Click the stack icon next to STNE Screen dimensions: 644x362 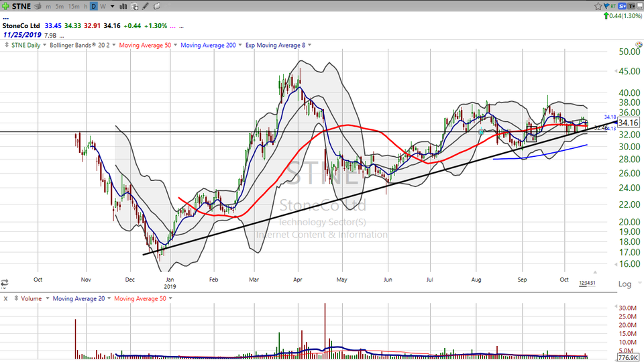(38, 6)
